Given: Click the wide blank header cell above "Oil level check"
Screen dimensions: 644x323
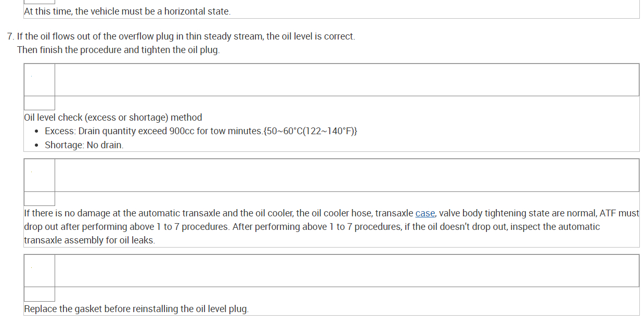Looking at the screenshot, I should 346,80.
